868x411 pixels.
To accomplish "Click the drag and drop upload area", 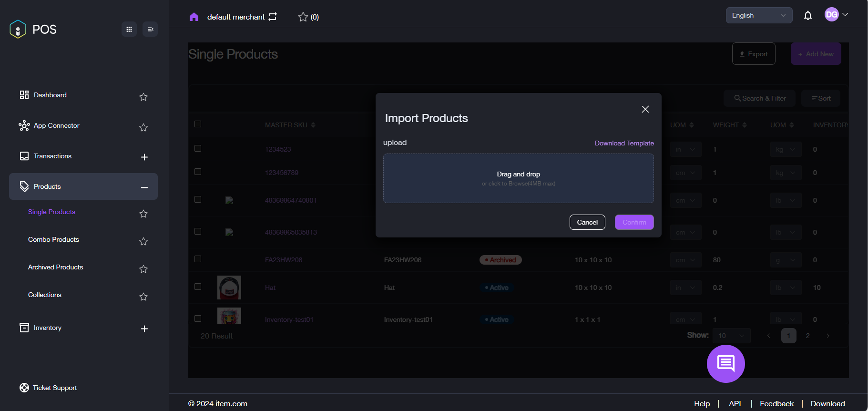I will [518, 178].
